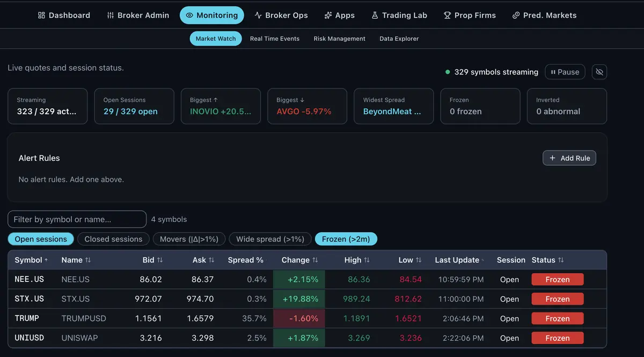644x357 pixels.
Task: Click the Streaming summary card
Action: tap(47, 106)
